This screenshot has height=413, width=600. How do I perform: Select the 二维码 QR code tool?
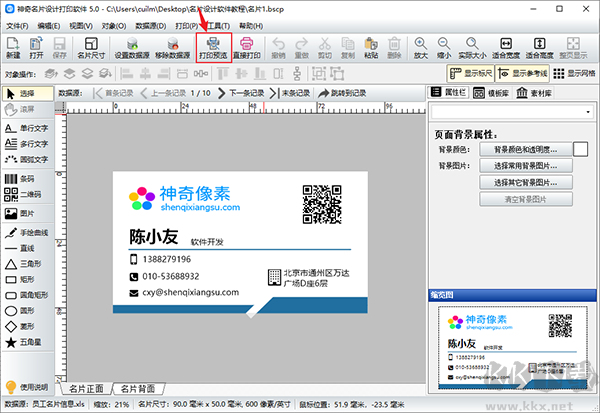click(23, 194)
